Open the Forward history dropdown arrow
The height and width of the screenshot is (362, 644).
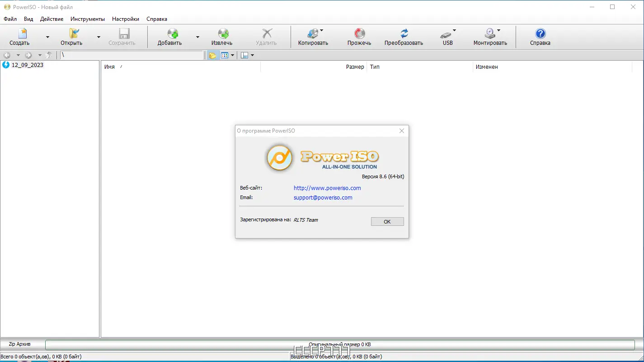pyautogui.click(x=40, y=55)
